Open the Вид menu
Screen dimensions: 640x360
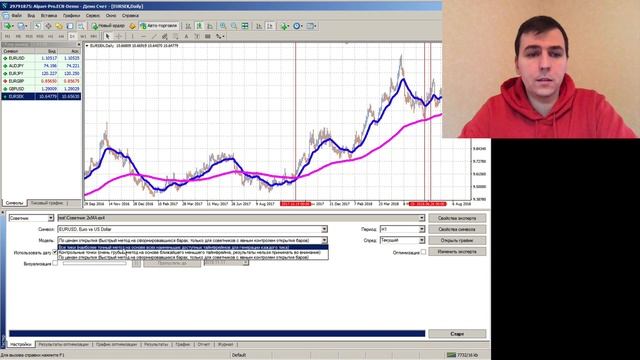pos(31,16)
